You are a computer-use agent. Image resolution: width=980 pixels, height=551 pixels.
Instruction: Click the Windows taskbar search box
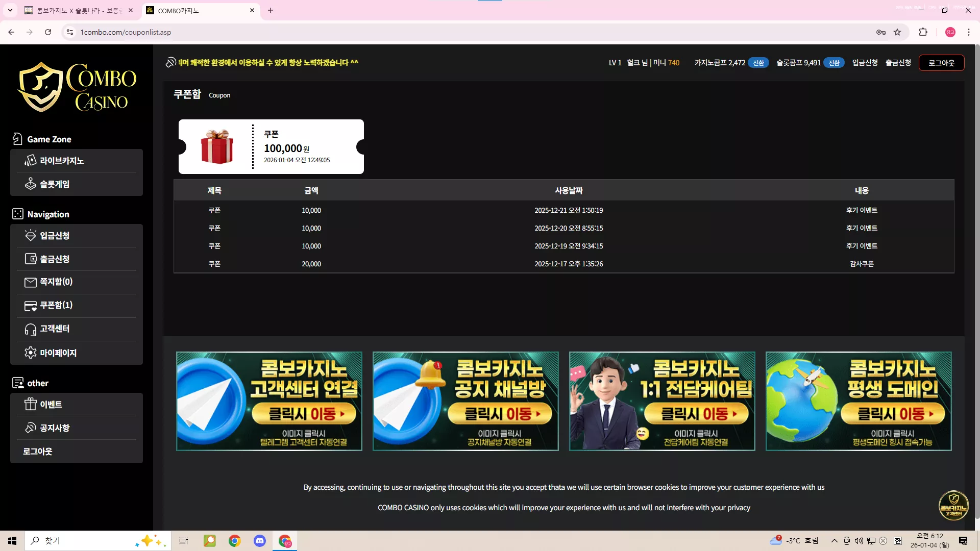pyautogui.click(x=97, y=541)
